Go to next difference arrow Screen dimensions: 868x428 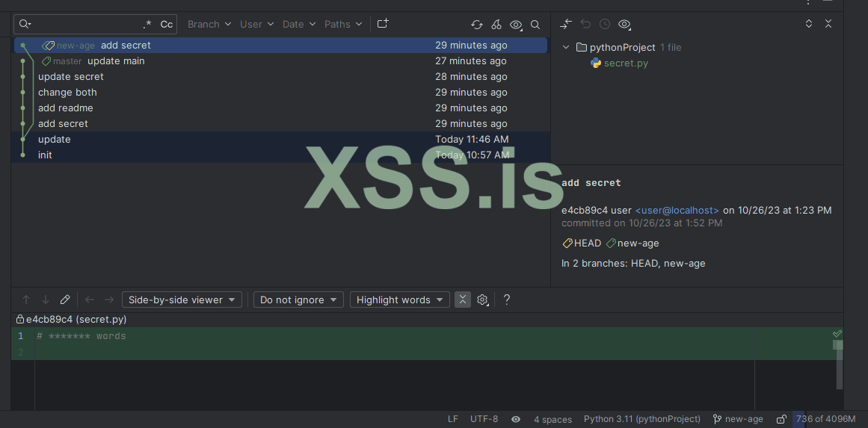46,300
